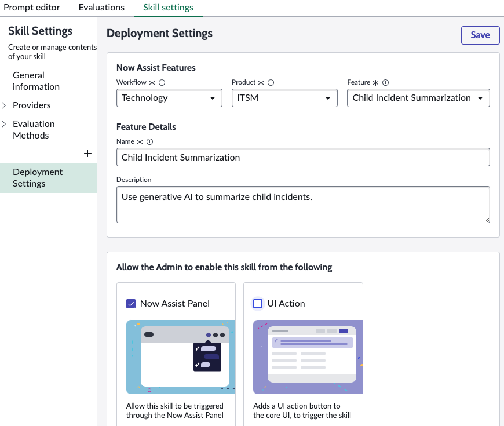Viewport: 504px width, 426px height.
Task: Open info tooltip next to Product label
Action: (x=271, y=83)
